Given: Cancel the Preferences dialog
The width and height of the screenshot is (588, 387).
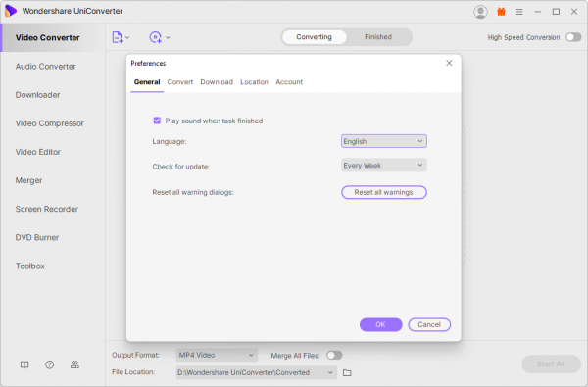Looking at the screenshot, I should (x=429, y=324).
